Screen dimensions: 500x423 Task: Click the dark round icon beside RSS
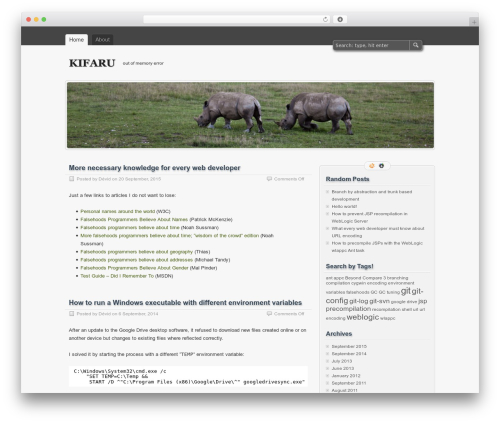pyautogui.click(x=381, y=166)
